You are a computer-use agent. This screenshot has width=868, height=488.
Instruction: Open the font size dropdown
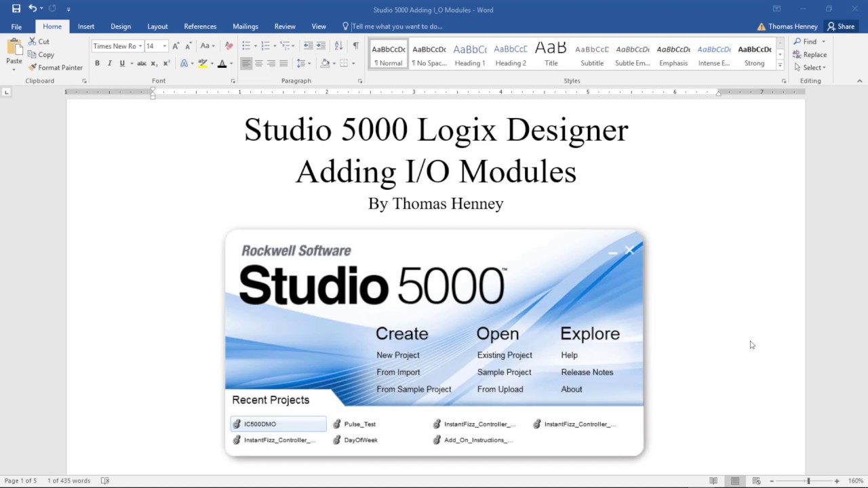click(164, 46)
